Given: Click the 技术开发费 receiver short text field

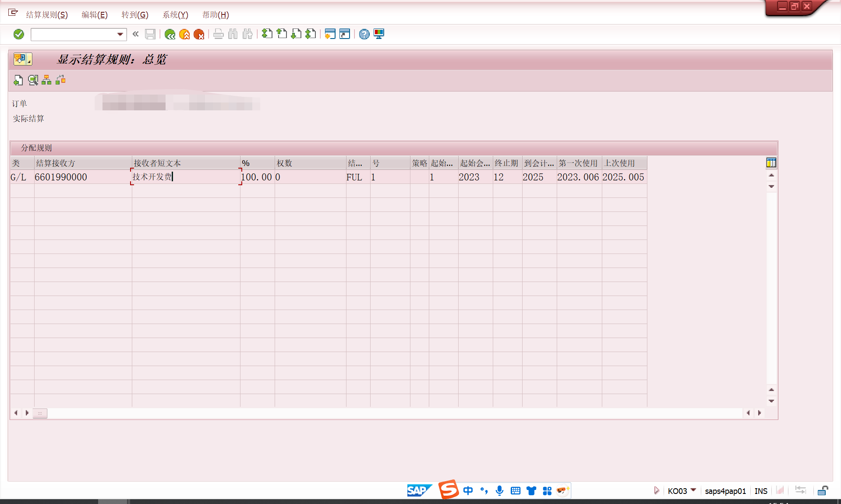Looking at the screenshot, I should click(x=186, y=177).
